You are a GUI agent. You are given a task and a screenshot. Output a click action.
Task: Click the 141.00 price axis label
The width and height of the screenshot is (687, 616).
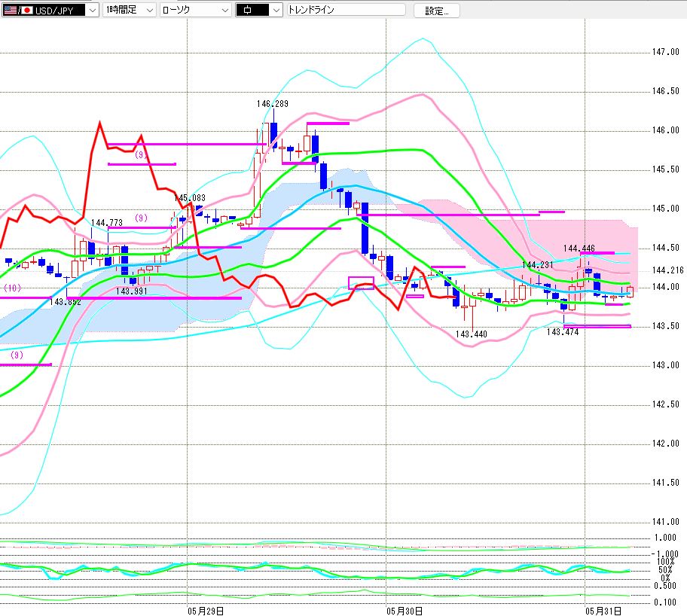[x=666, y=522]
